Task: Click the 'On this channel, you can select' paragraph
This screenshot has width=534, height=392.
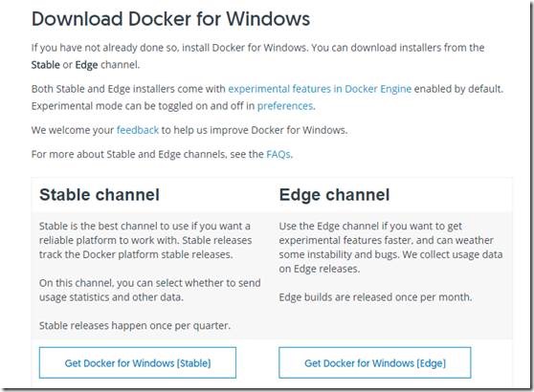Action: (x=150, y=290)
